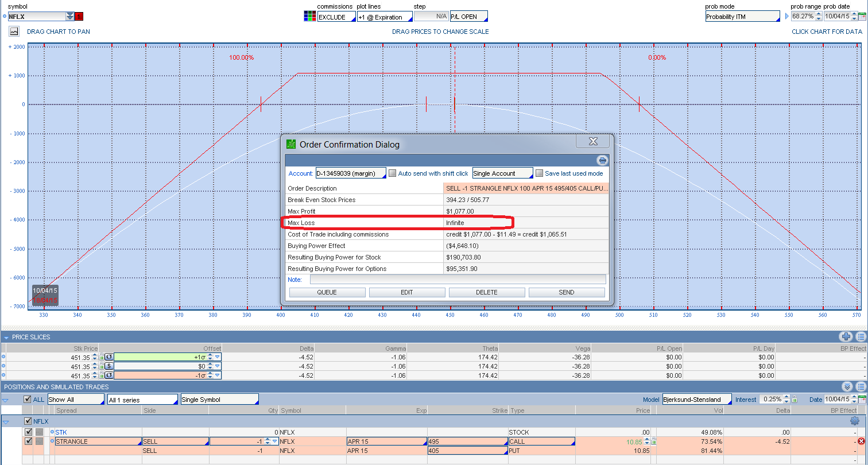Click the EDIT order button
Screen dimensions: 868x465
point(407,292)
